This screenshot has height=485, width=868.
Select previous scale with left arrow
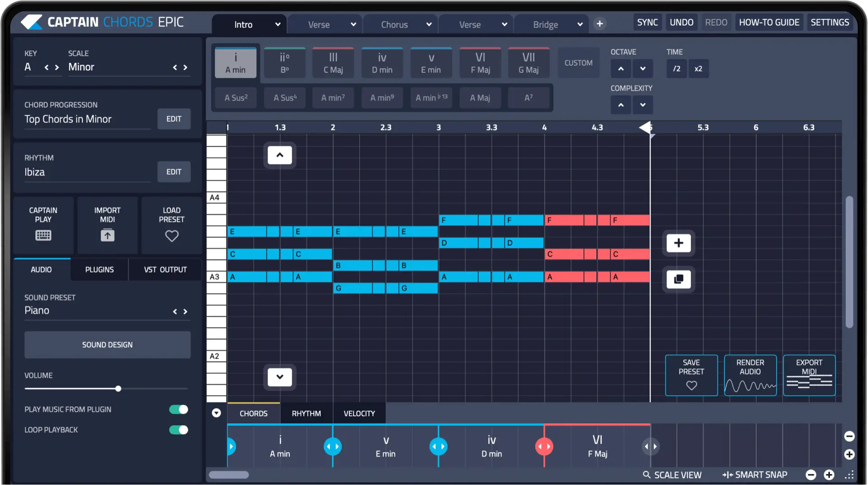[175, 67]
